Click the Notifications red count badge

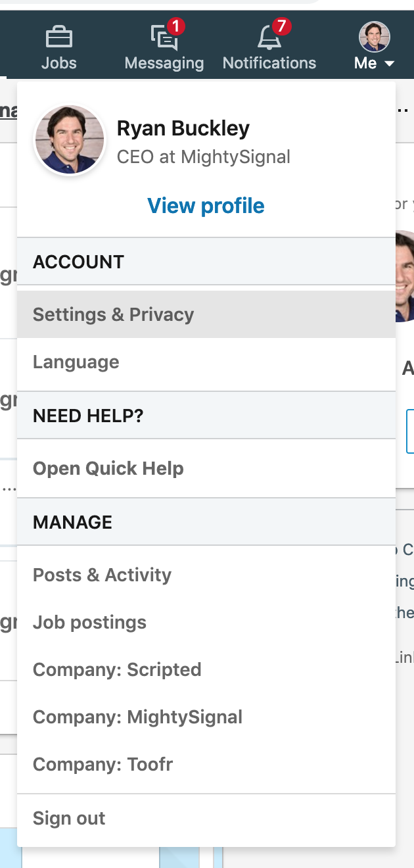tap(281, 27)
